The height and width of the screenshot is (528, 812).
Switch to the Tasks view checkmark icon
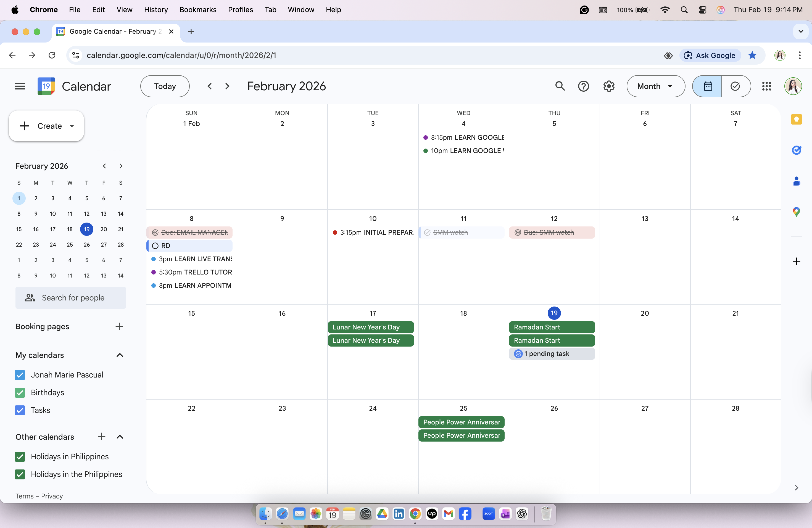[735, 86]
